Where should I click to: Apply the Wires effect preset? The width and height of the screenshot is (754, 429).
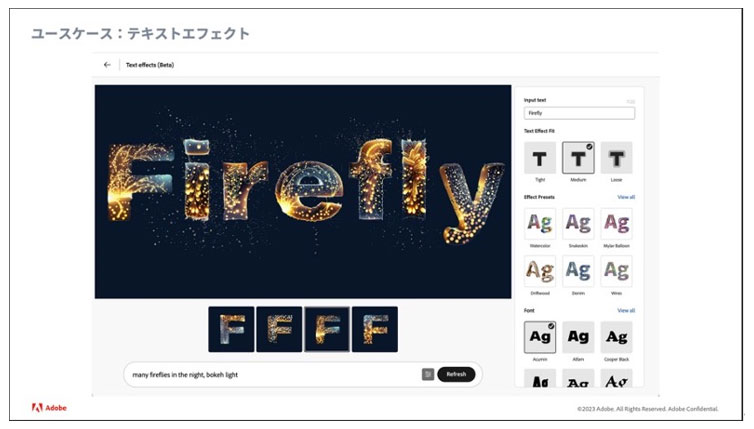tap(616, 271)
